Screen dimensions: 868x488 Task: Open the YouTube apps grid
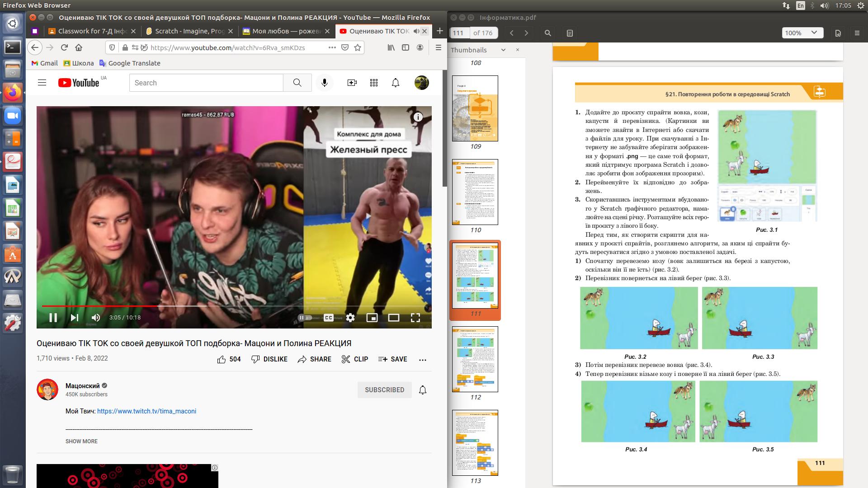[373, 83]
